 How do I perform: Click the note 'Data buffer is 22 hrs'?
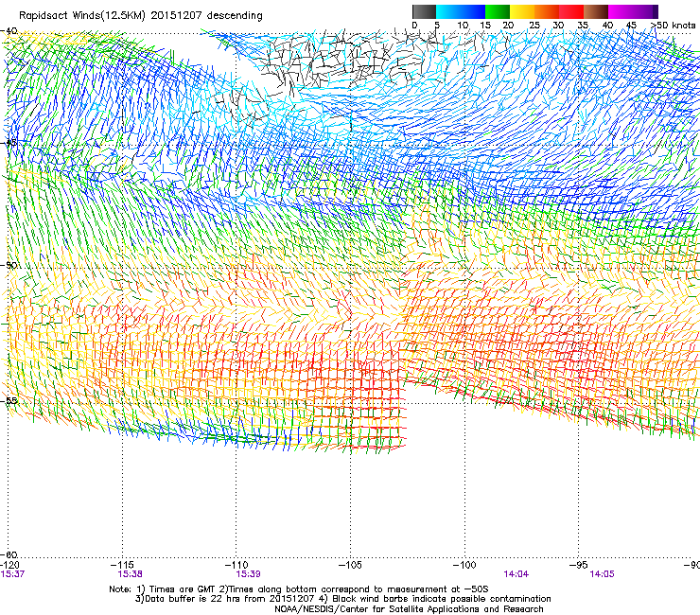pyautogui.click(x=193, y=599)
